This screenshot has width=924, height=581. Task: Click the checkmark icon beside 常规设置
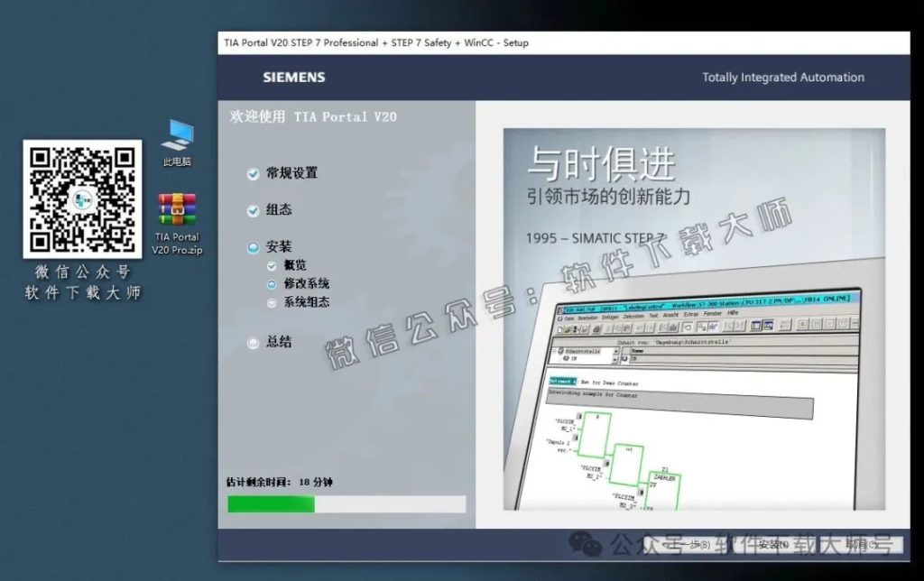pos(254,172)
